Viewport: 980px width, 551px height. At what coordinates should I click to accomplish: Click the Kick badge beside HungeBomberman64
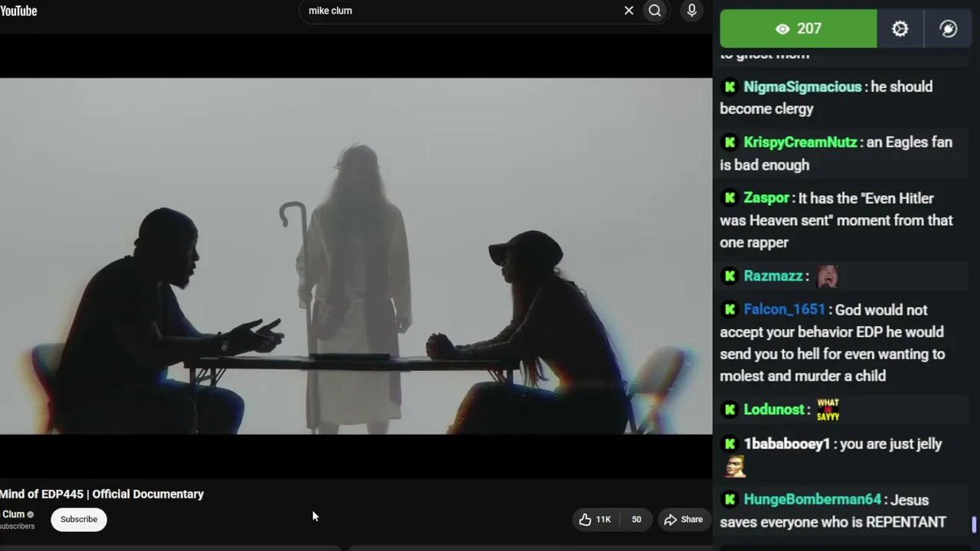pos(730,500)
